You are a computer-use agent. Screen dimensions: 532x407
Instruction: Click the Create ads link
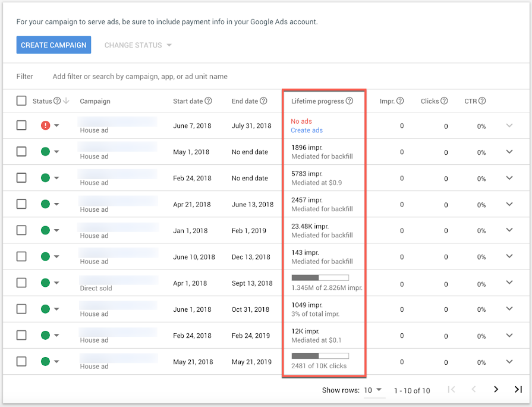307,130
